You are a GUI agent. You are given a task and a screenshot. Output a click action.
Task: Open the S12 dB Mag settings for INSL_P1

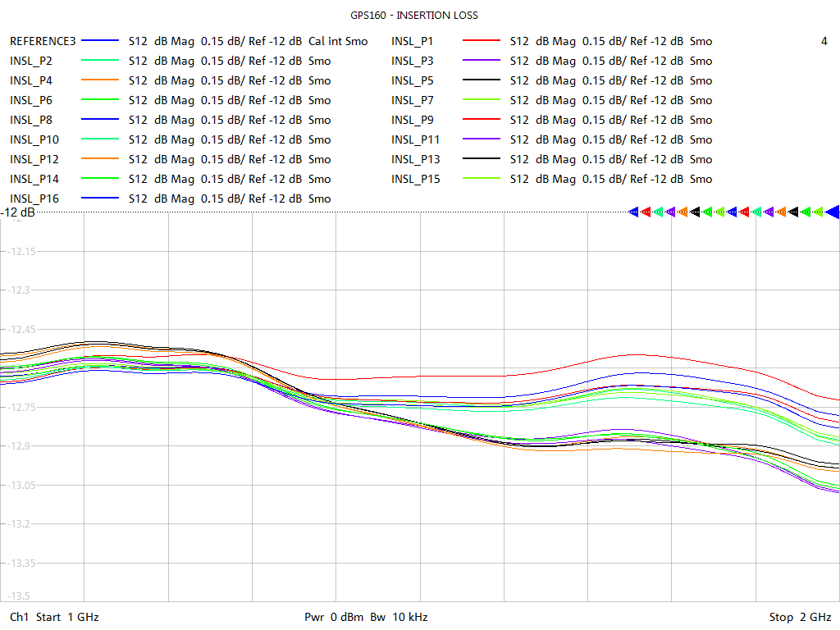[611, 41]
